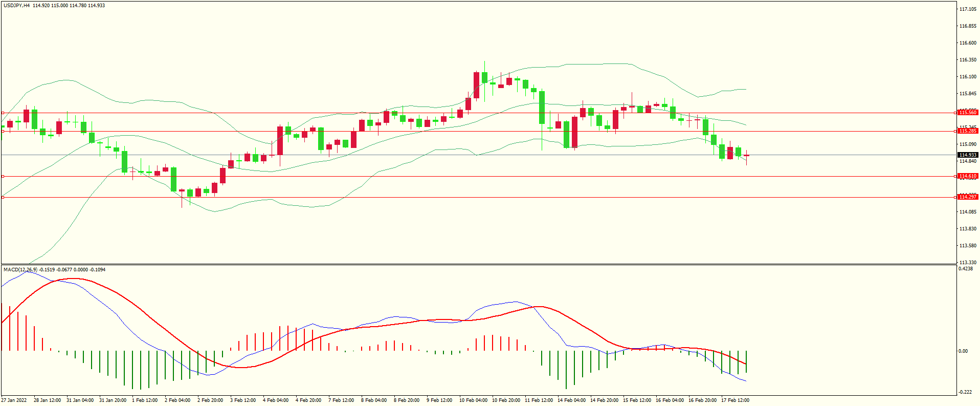Viewport: 980px width, 406px height.
Task: Click the 1 Feb 12:00 time label
Action: pos(145,400)
